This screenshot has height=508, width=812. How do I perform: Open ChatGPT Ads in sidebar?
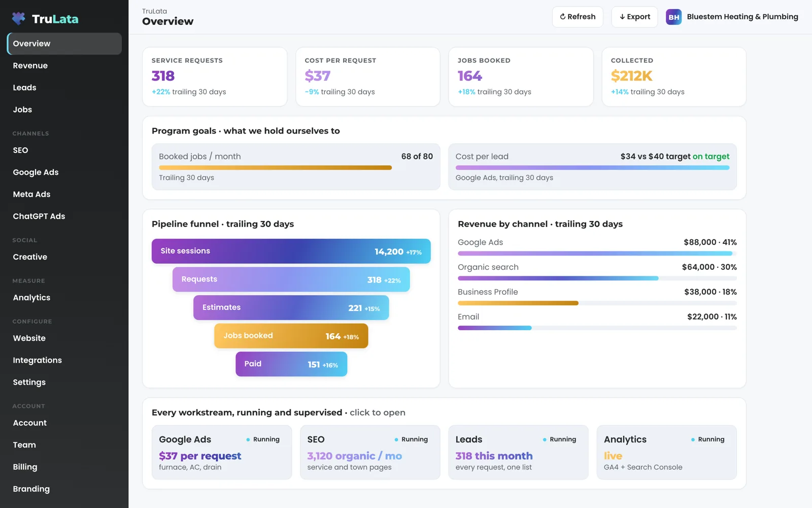coord(64,216)
